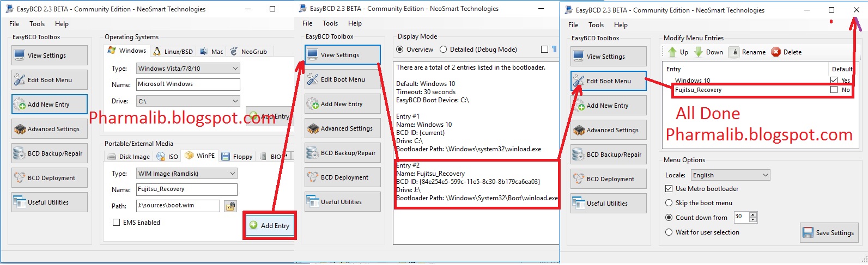Open the WIM Image (Ramdisk) dropdown
Screen dimensions: 868x265
click(x=186, y=174)
